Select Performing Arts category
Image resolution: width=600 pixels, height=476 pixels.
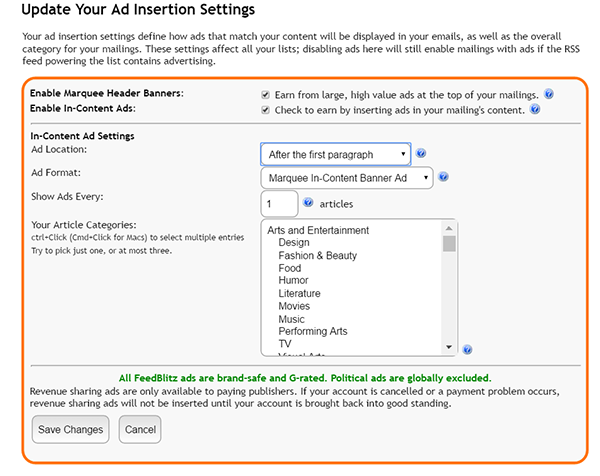[x=313, y=331]
